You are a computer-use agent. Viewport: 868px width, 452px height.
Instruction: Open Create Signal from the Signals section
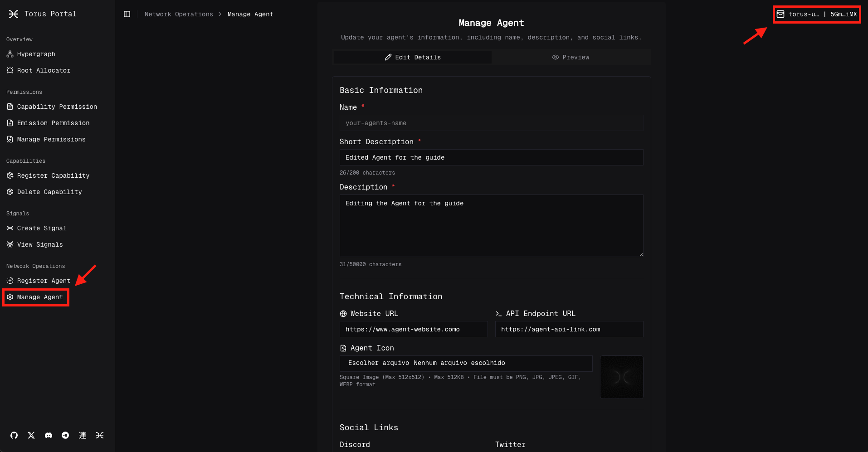[41, 228]
